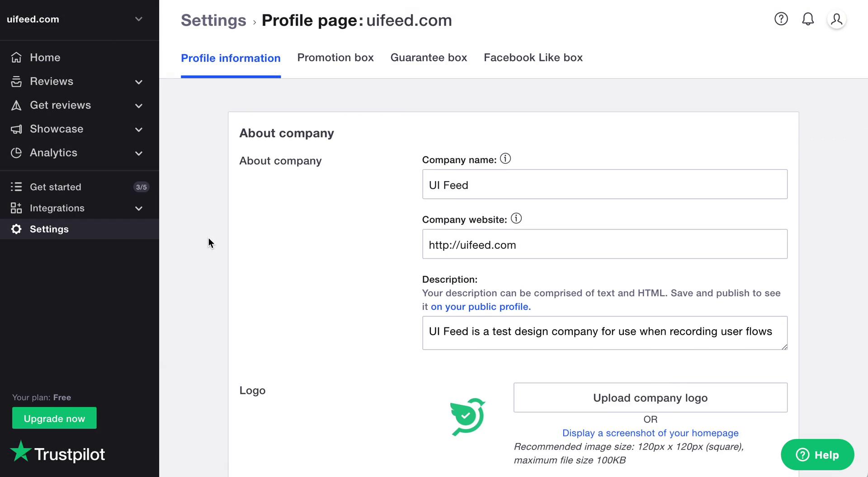The image size is (868, 477).
Task: Follow the 'on your public profile' link
Action: (481, 307)
